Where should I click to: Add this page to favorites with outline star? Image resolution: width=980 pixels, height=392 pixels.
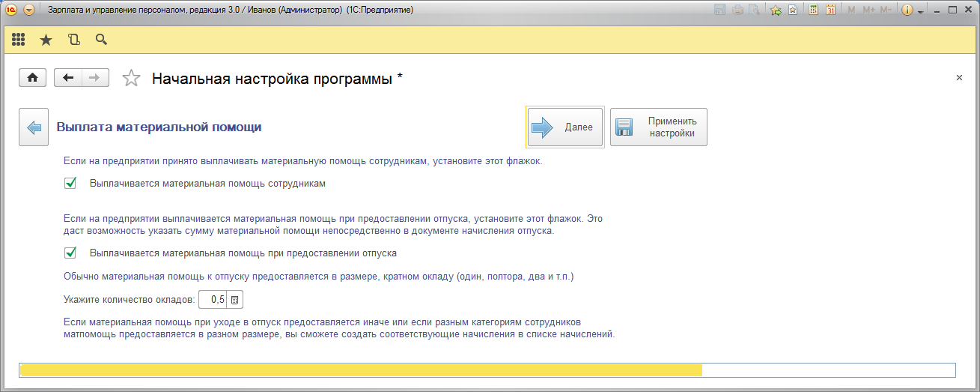(131, 79)
